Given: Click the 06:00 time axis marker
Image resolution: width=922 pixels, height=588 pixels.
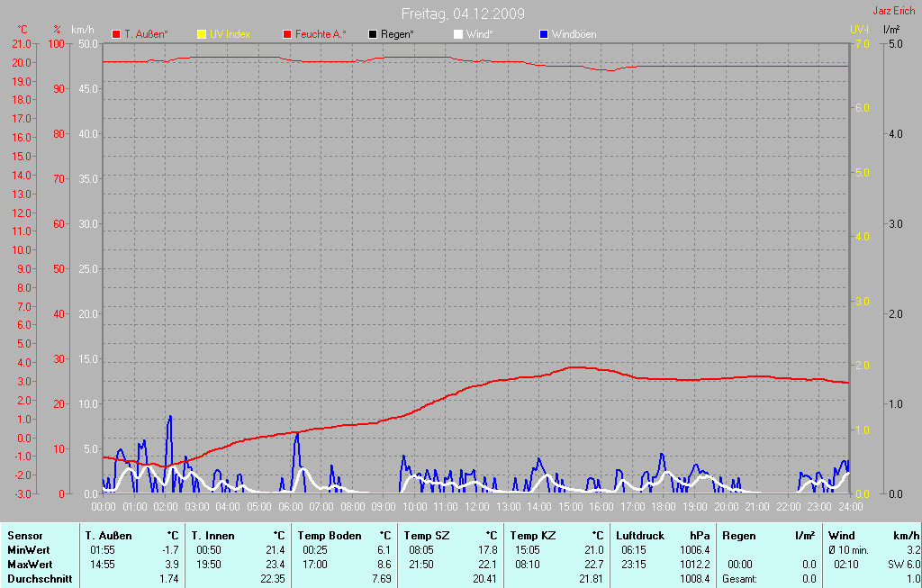Looking at the screenshot, I should [289, 507].
